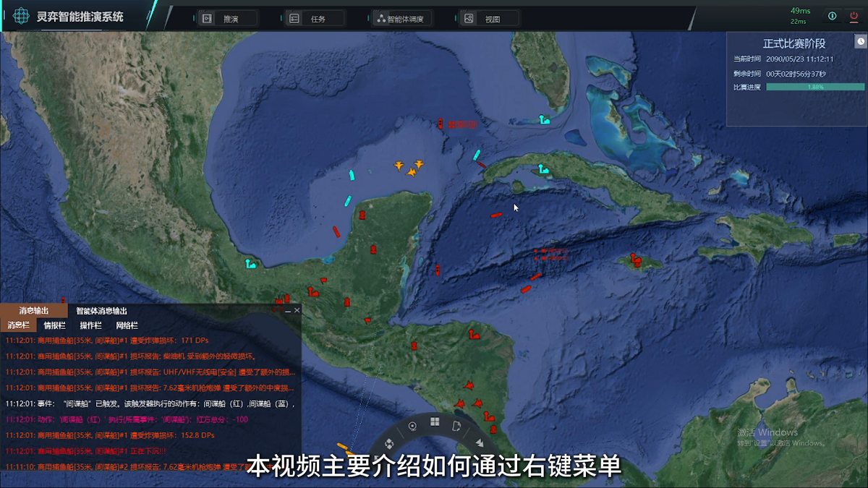Click the grid icon in radial toolbar
This screenshot has width=868, height=488.
(435, 422)
